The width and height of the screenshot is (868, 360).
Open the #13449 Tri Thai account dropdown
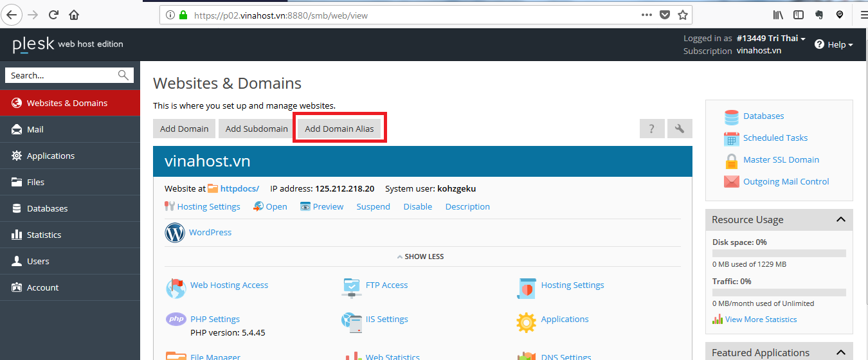tap(772, 39)
